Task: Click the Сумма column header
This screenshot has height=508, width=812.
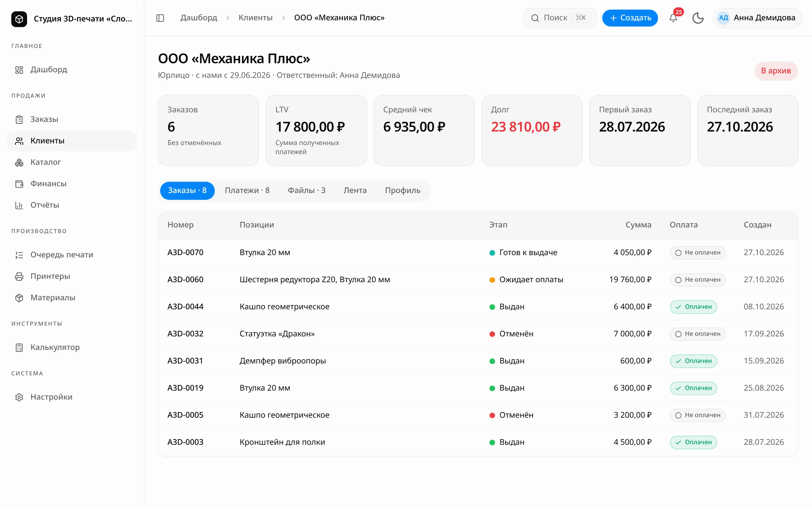Action: [x=638, y=225]
